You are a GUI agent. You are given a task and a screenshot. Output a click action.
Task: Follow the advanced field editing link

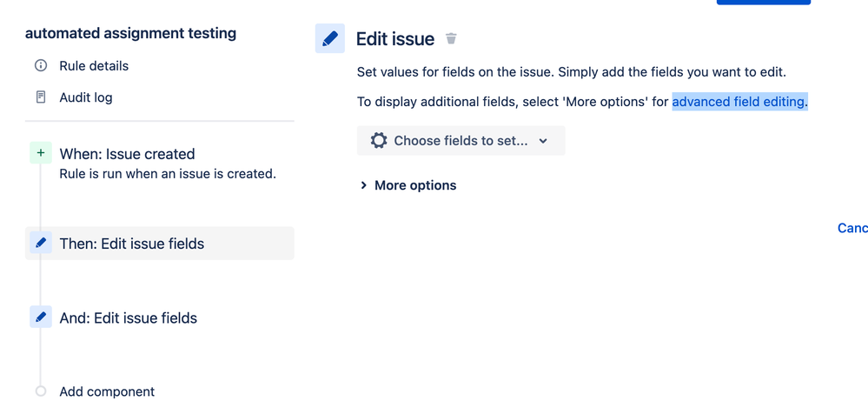(739, 102)
